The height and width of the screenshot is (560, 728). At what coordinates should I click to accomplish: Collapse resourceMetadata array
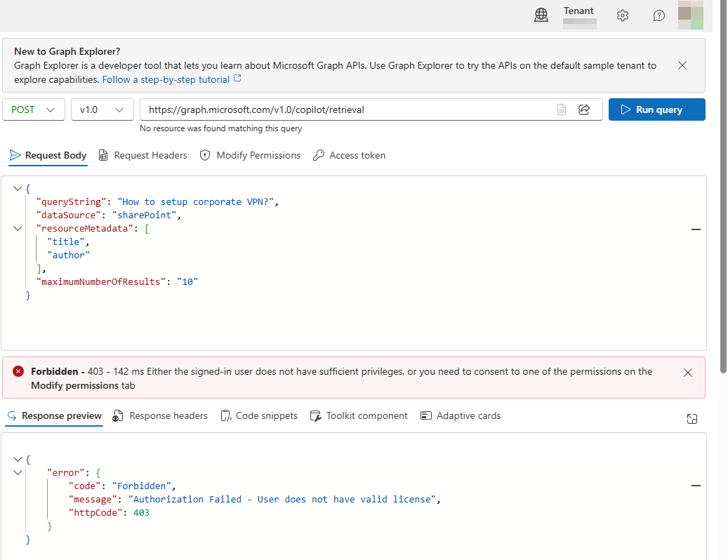pos(18,228)
